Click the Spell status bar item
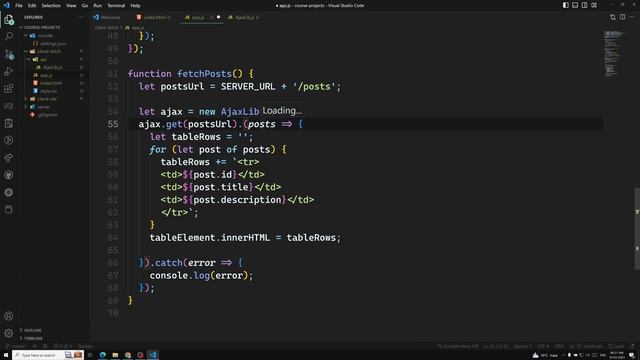 (x=616, y=346)
